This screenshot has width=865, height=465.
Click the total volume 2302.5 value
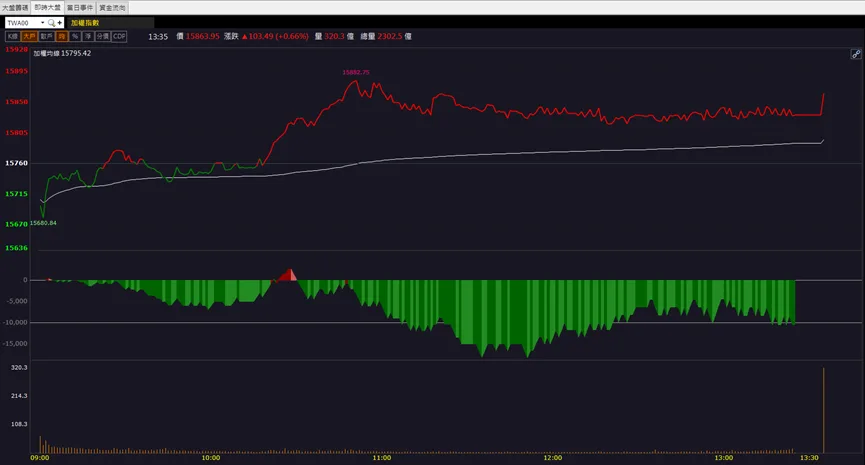389,36
